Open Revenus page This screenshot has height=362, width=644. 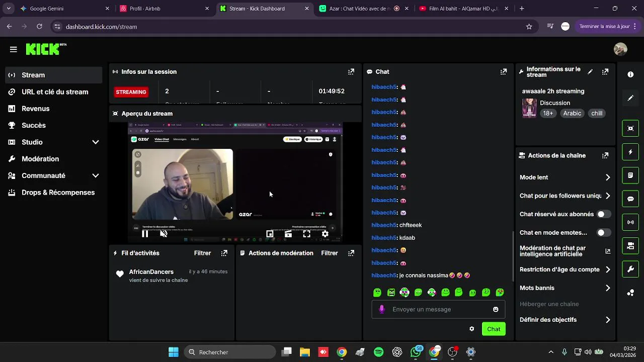53,109
